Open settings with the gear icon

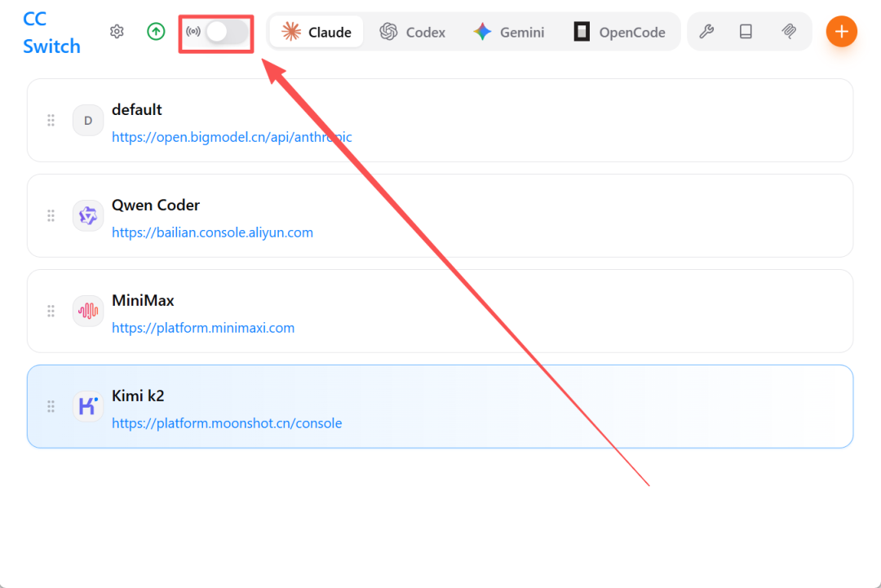[x=117, y=32]
